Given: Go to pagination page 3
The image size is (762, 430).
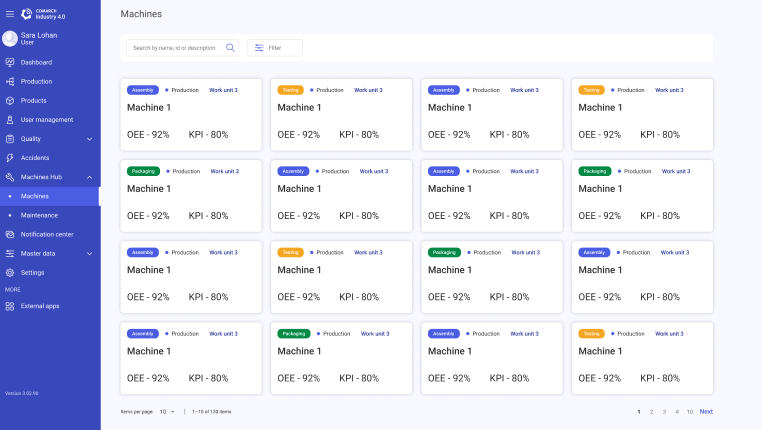Looking at the screenshot, I should [664, 412].
